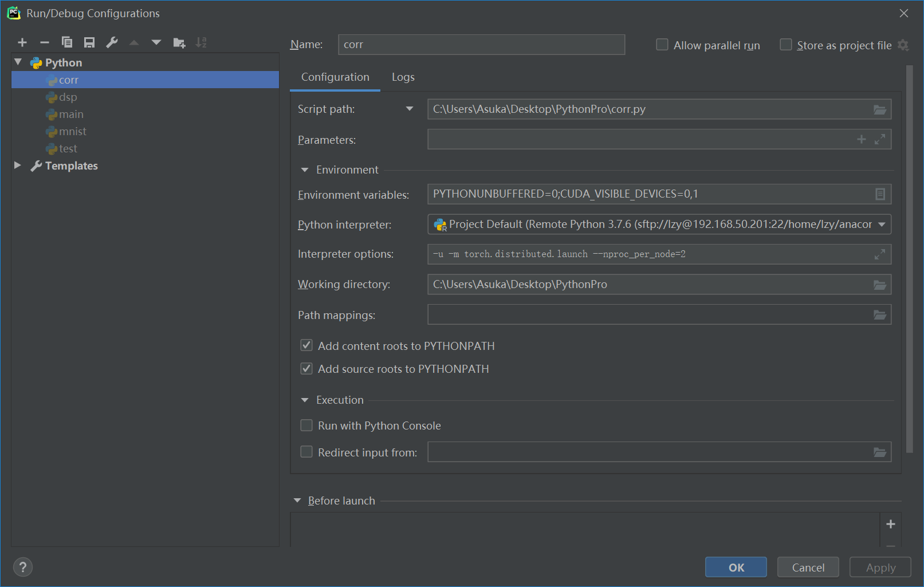The height and width of the screenshot is (587, 924).
Task: Enable Run with Python Console
Action: 306,426
